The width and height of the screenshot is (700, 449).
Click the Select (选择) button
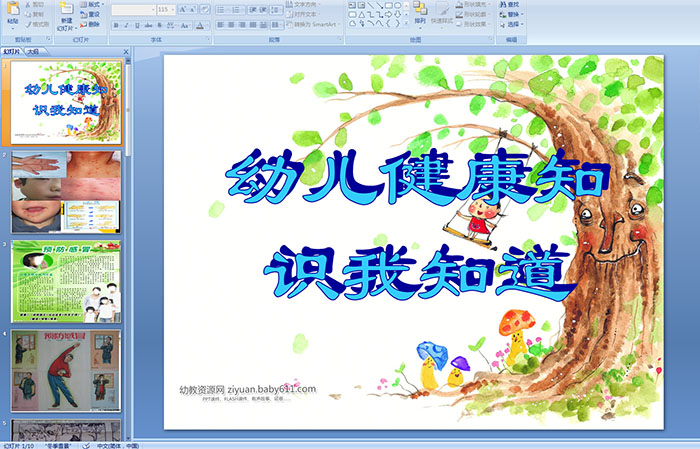click(511, 24)
